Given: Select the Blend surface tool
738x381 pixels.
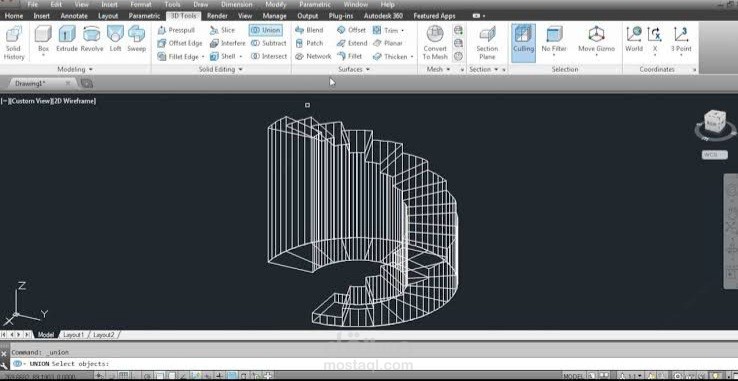Looking at the screenshot, I should tap(309, 30).
